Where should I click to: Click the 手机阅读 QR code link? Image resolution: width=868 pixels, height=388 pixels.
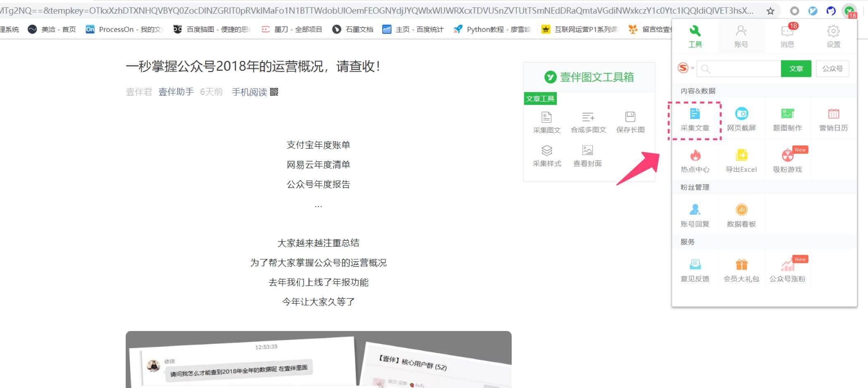point(255,92)
